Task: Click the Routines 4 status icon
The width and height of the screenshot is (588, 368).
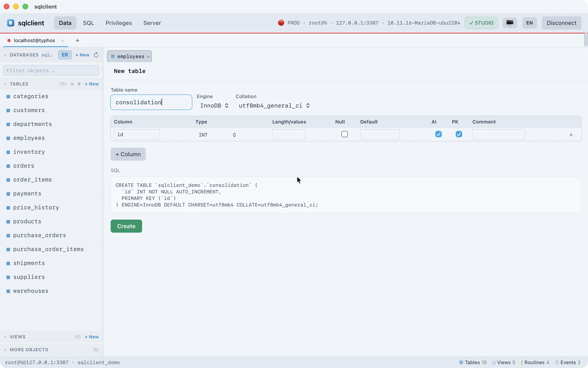Action: click(x=522, y=362)
